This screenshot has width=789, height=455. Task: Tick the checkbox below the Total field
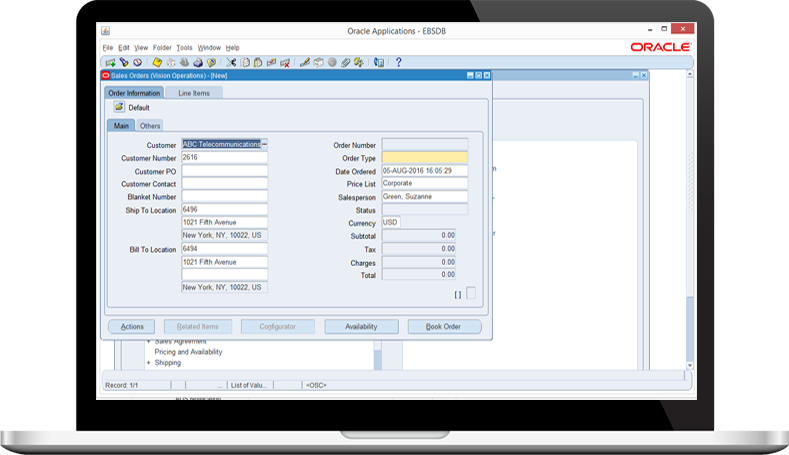coord(471,293)
